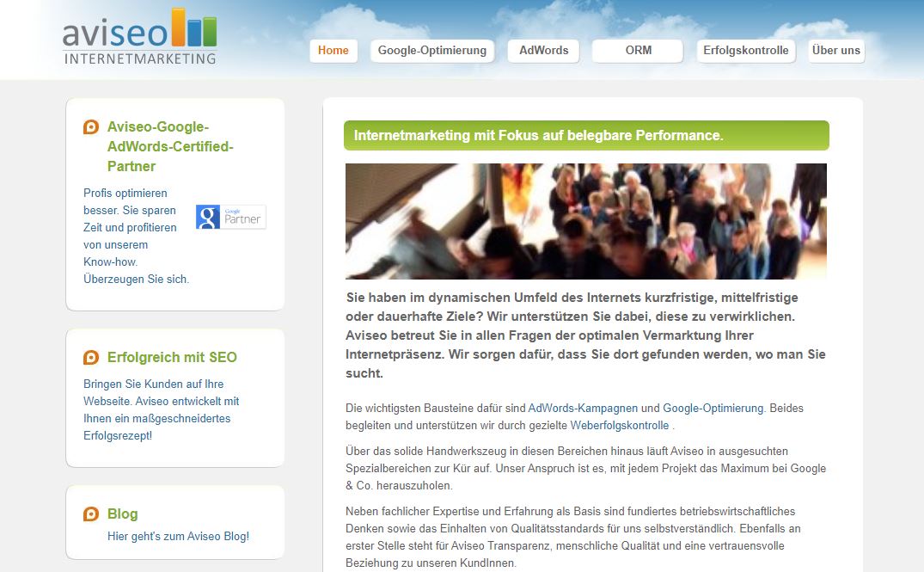924x572 pixels.
Task: Click the 'Über das solide Handwerkszeug' paragraph
Action: click(x=585, y=468)
